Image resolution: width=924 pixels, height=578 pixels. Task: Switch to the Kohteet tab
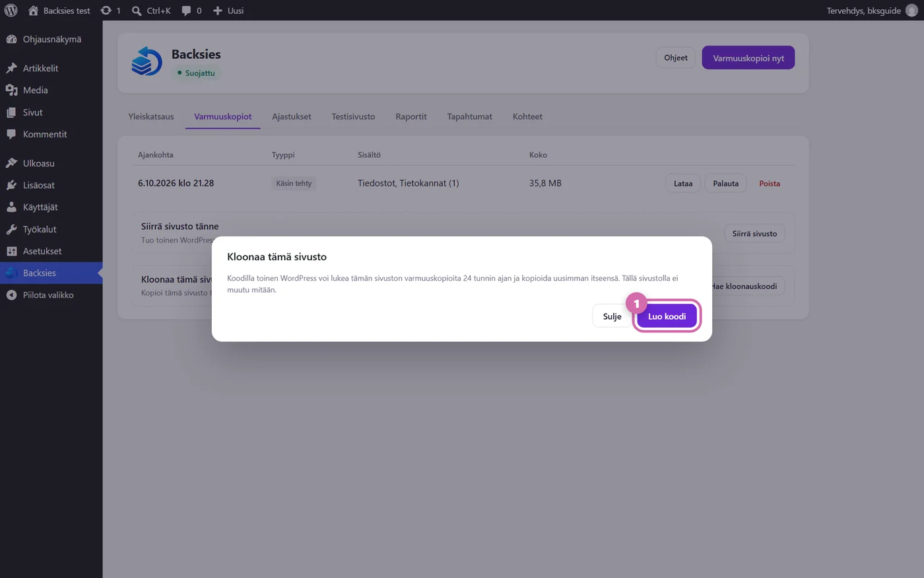tap(527, 117)
